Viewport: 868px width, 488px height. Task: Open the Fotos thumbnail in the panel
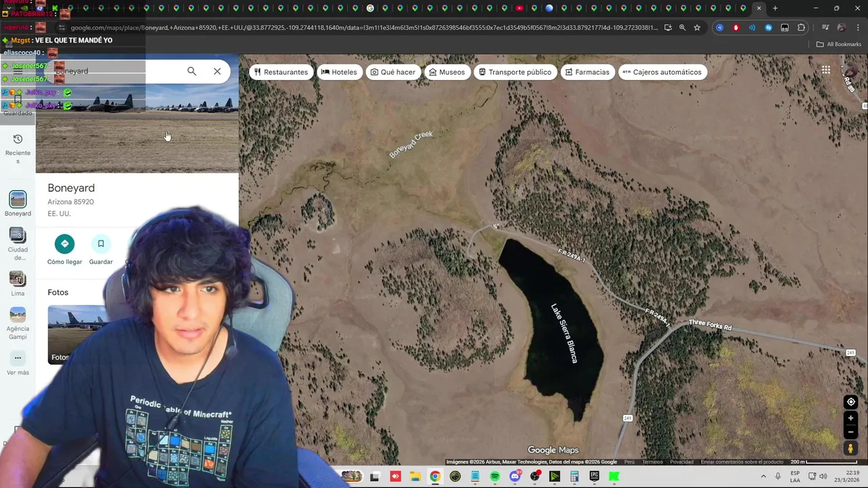coord(78,335)
